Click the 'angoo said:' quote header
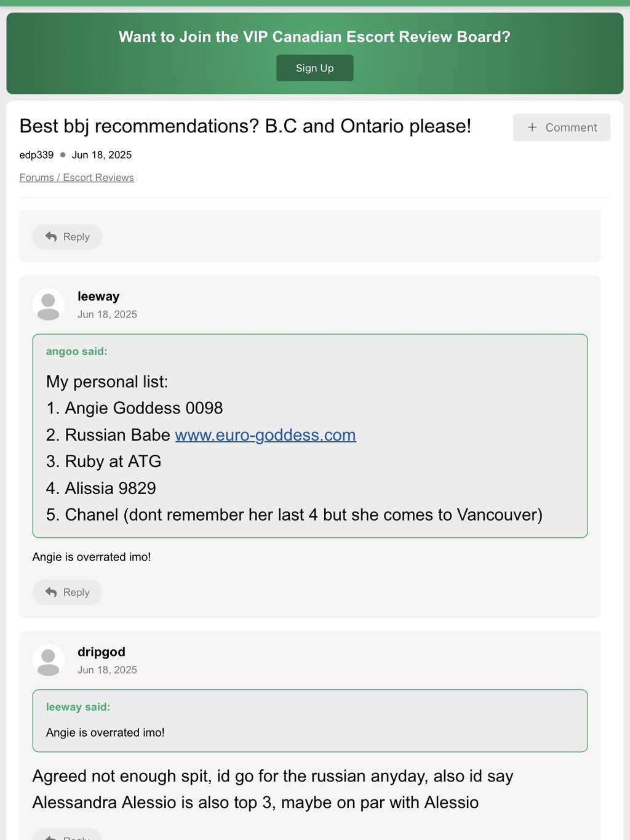630x840 pixels. click(x=76, y=351)
